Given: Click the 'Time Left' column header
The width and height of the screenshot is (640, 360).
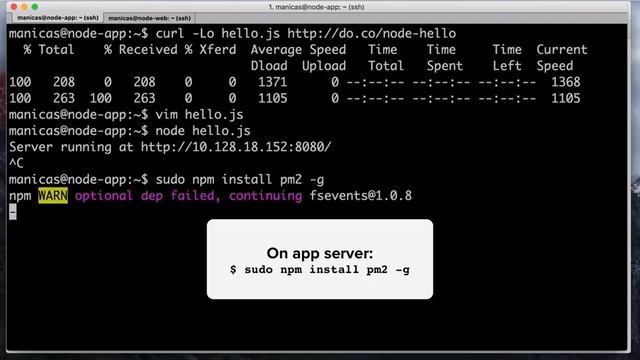Looking at the screenshot, I should pos(507,58).
